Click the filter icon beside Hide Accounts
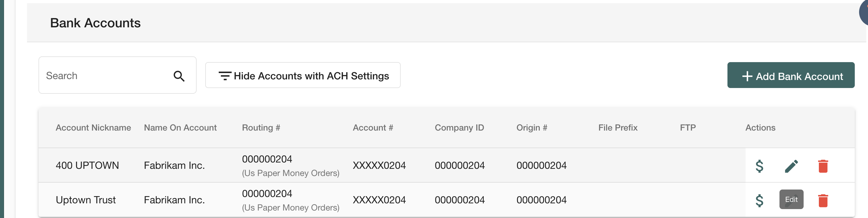Screen dimensions: 868x218 point(225,76)
